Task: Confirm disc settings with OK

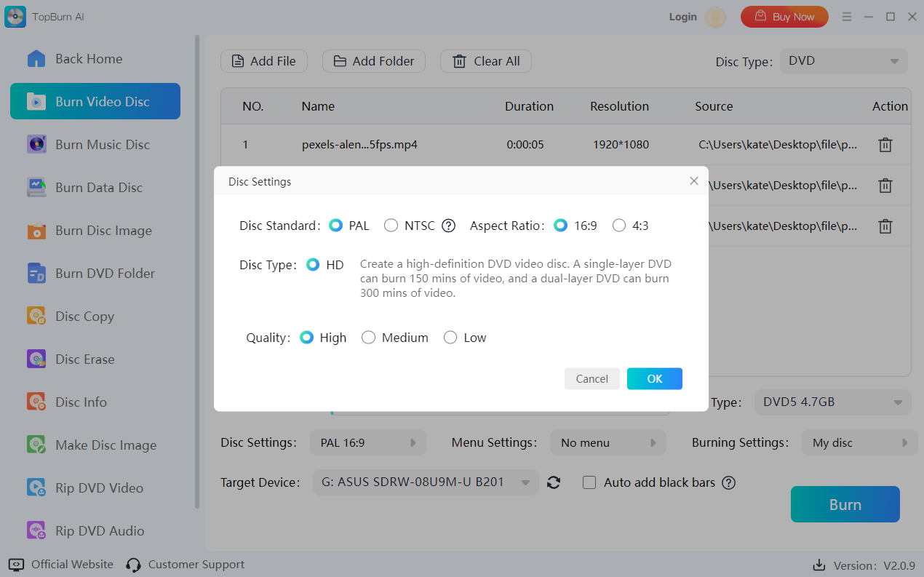Action: [x=654, y=378]
